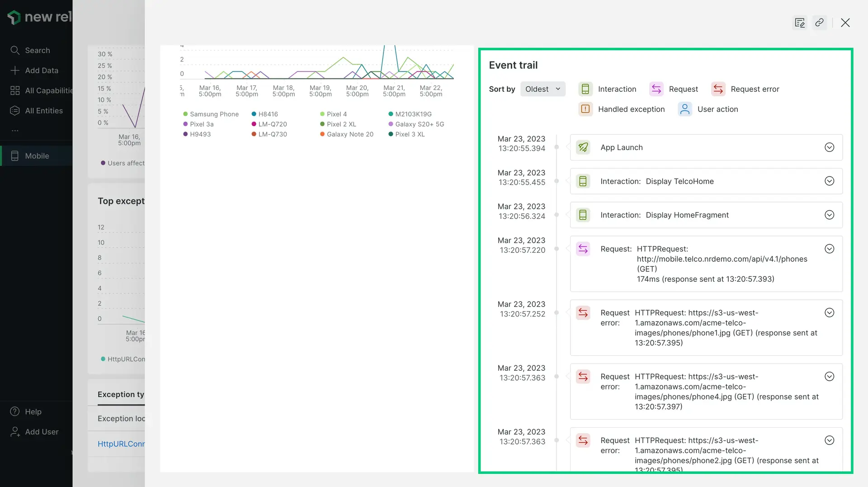Open Mobile in the left sidebar
The width and height of the screenshot is (868, 487).
[37, 156]
